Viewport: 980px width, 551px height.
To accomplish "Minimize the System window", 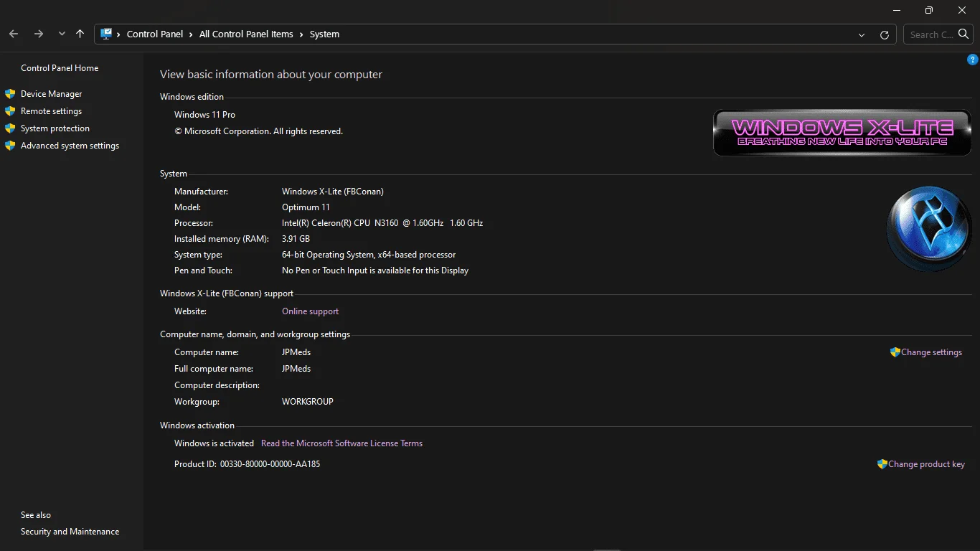I will (x=897, y=10).
